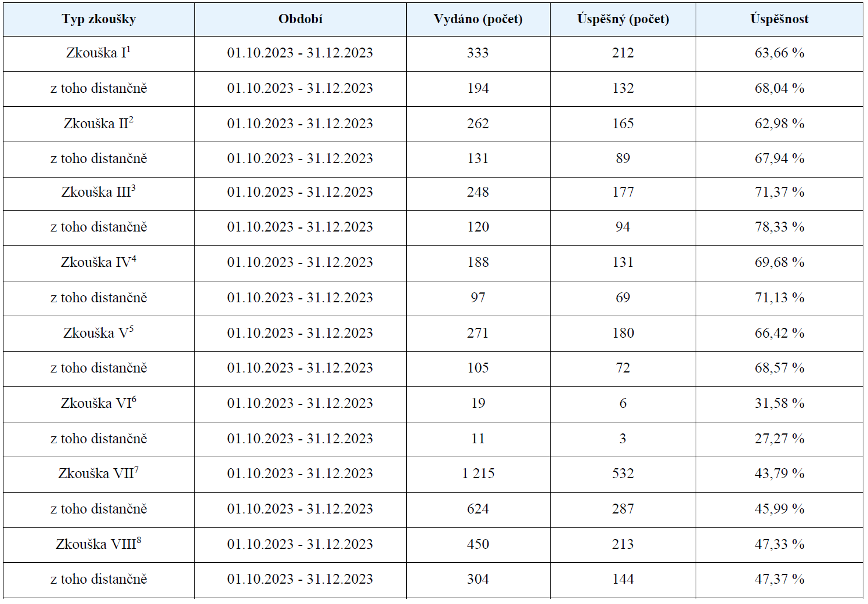Screen dimensions: 868x604
Task: Click the 1 215 issued count cell
Action: [x=478, y=474]
